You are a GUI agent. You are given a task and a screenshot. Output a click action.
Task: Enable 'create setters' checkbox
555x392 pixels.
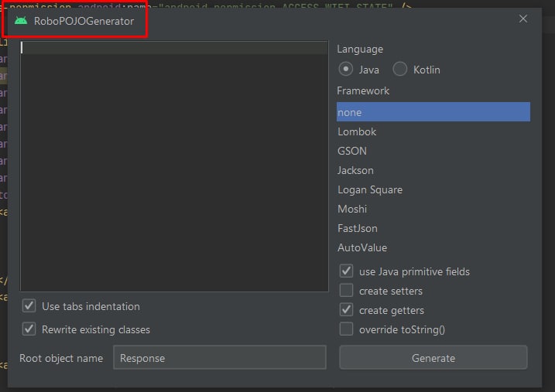tap(346, 291)
